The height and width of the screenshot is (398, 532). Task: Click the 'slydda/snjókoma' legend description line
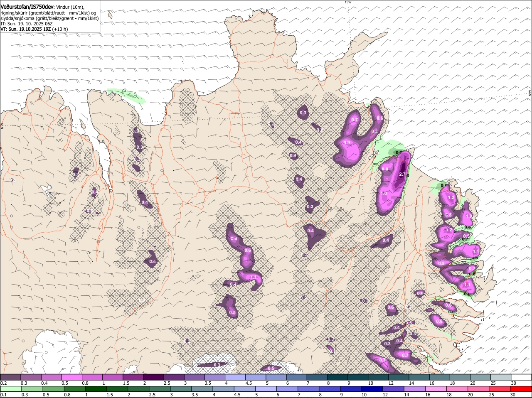pos(49,18)
